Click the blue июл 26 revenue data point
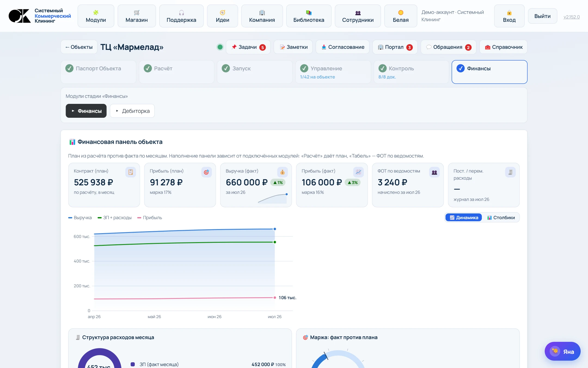This screenshot has width=588, height=368. tap(275, 229)
